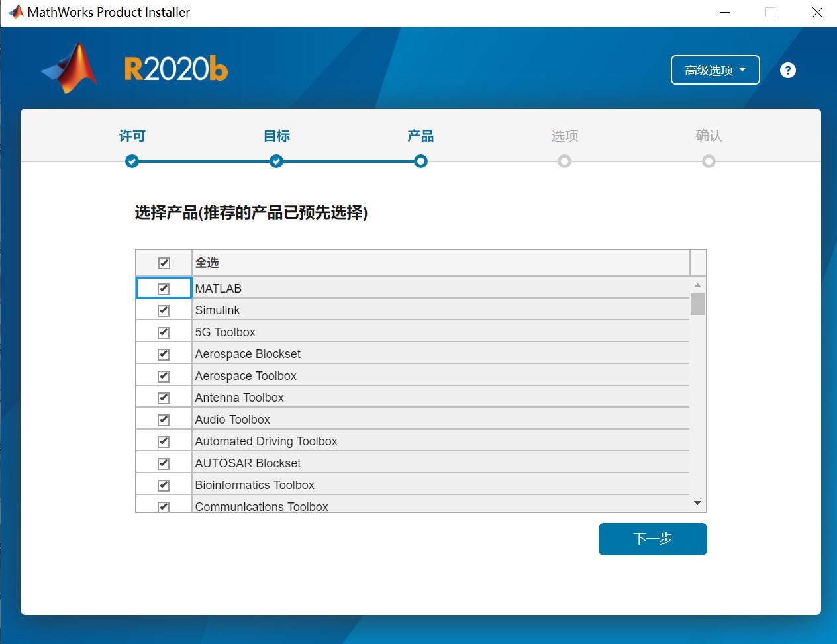Go to the 许可 step tab
This screenshot has height=644, width=837.
(x=132, y=136)
